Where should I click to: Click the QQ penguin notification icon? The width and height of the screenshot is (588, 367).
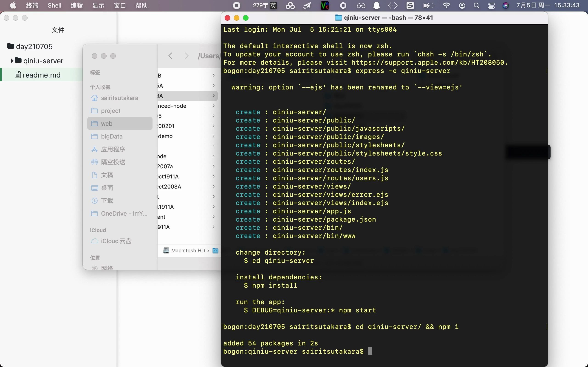[x=376, y=5]
